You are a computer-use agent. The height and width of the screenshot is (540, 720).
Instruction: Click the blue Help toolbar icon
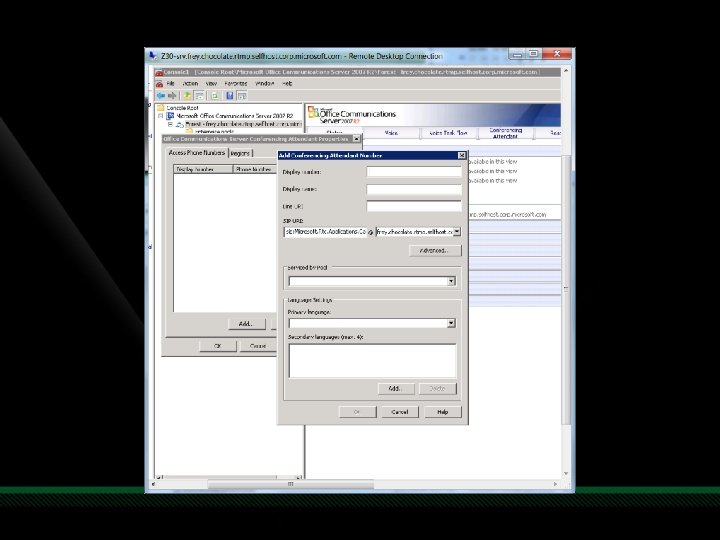coord(229,96)
